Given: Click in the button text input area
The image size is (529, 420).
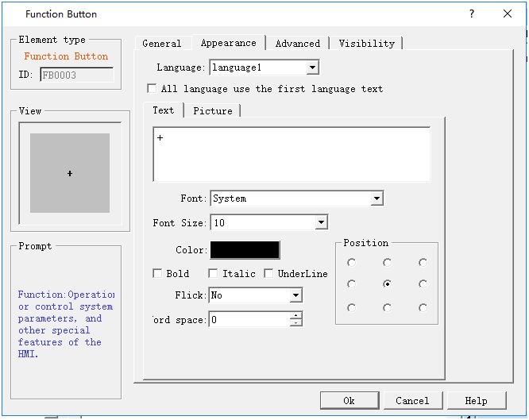Looking at the screenshot, I should pyautogui.click(x=292, y=155).
